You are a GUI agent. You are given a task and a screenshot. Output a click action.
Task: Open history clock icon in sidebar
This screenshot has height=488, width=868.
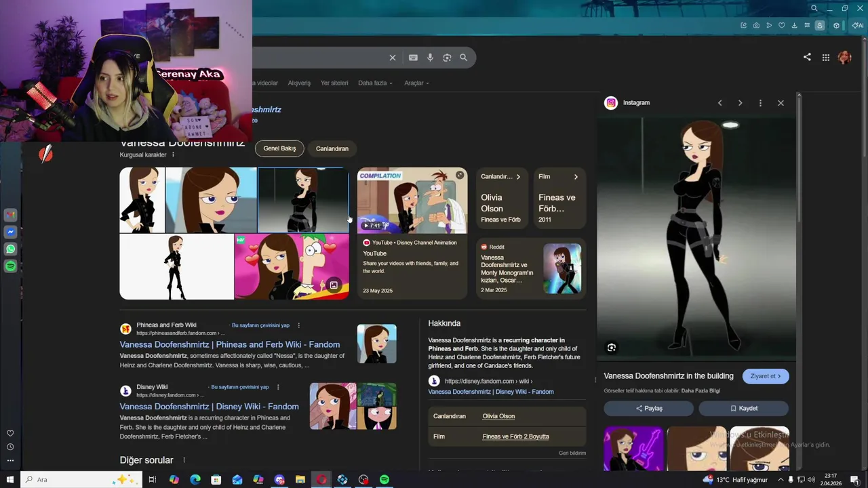tap(10, 447)
